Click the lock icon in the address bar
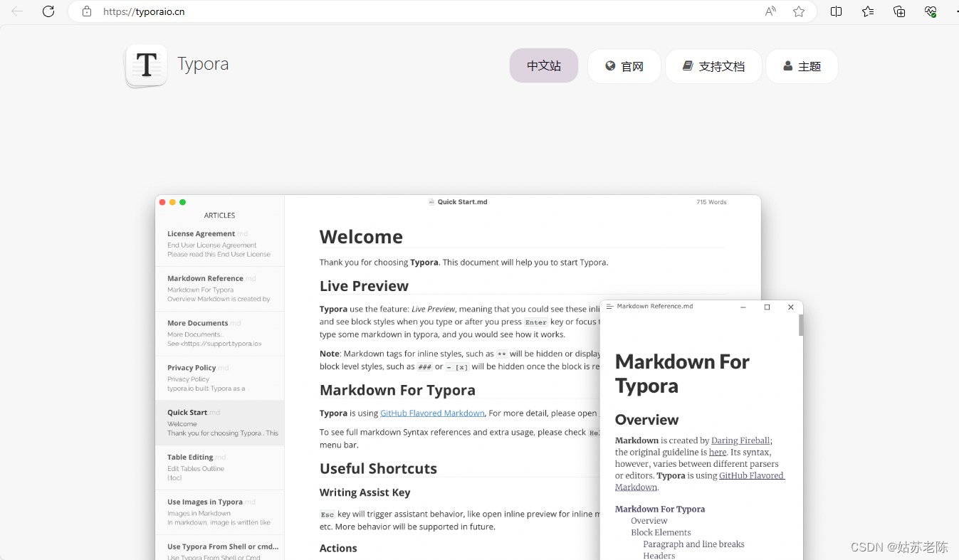Screen dimensions: 959x560 (x=87, y=11)
